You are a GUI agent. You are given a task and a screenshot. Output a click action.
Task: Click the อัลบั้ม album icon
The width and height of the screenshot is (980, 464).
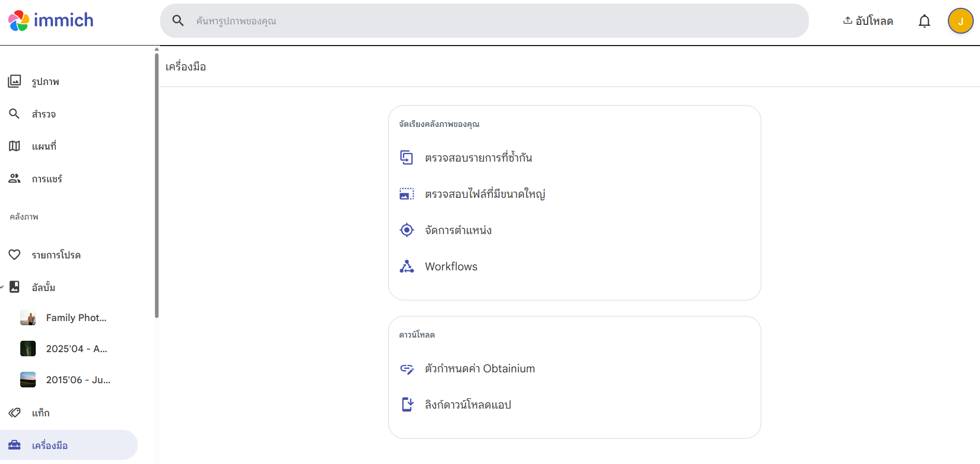(15, 287)
